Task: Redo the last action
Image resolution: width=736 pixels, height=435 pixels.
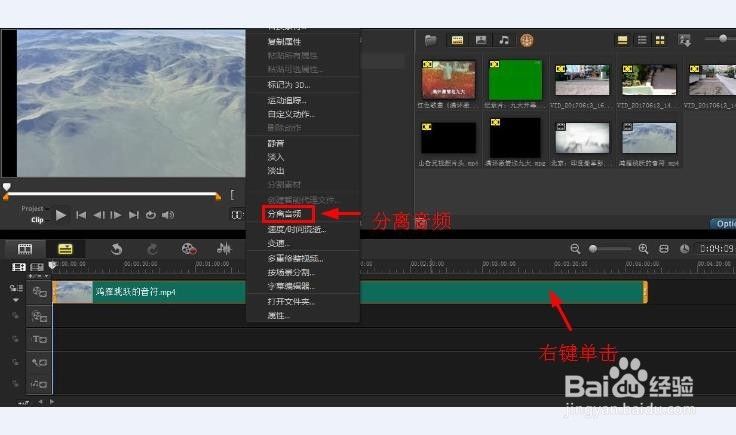Action: (x=152, y=249)
